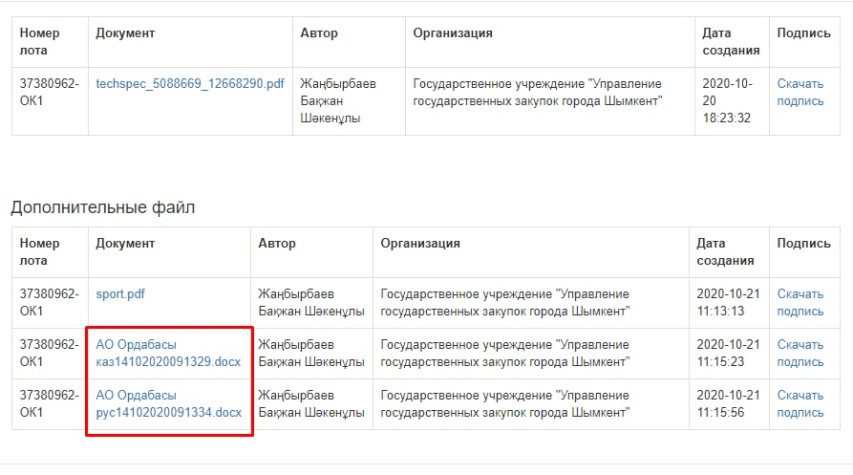Click 'Номер лота' header in additional files table
The height and width of the screenshot is (475, 853).
[x=40, y=252]
